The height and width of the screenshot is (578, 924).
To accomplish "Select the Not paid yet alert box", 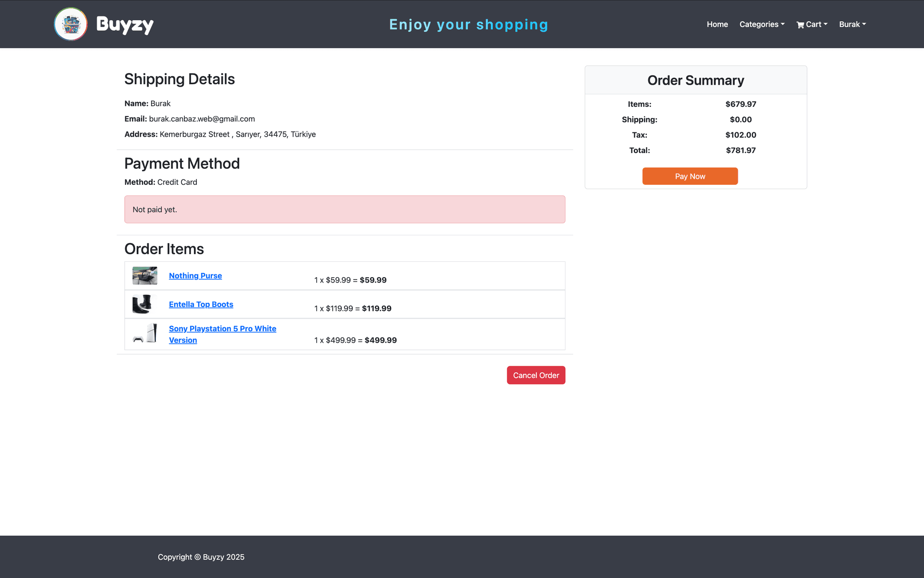I will tap(345, 209).
